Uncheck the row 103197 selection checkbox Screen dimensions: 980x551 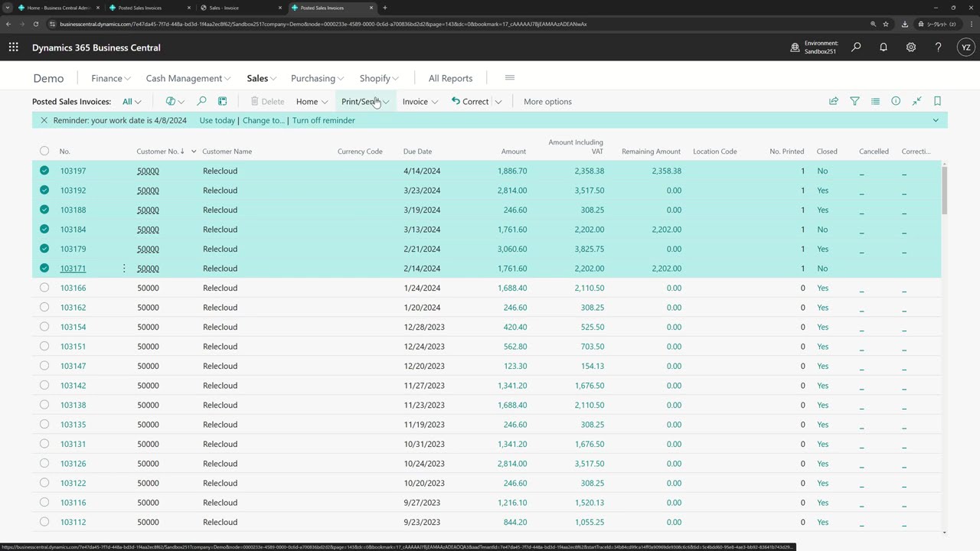pos(44,171)
